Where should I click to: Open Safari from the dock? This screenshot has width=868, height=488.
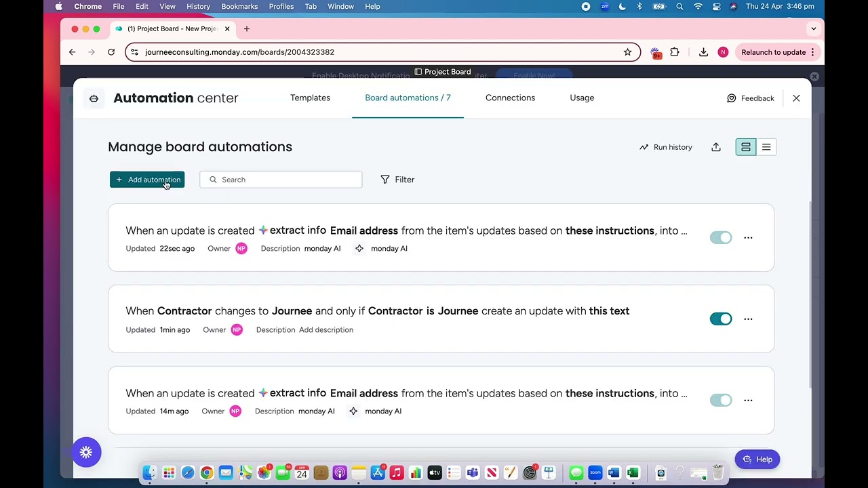click(188, 472)
